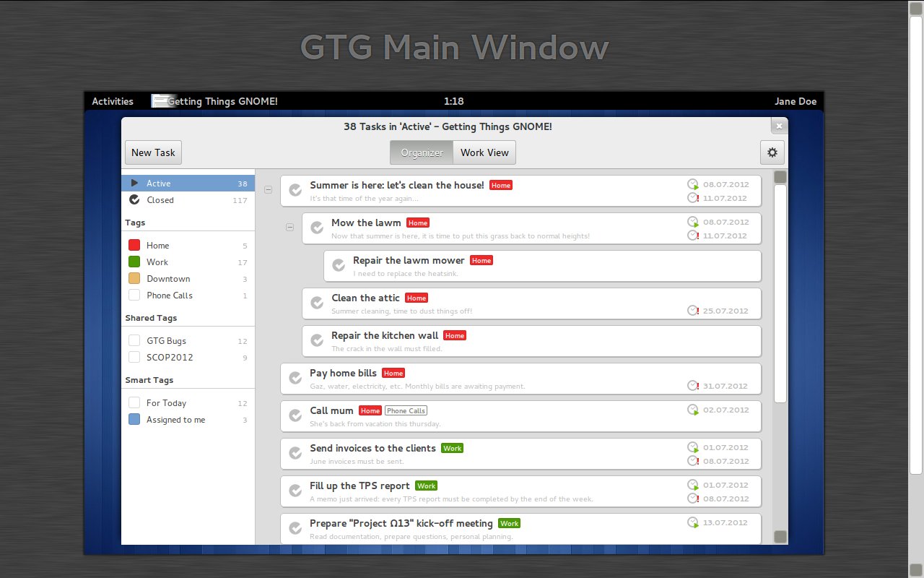Click task list scrollbar up button
924x578 pixels.
click(780, 177)
